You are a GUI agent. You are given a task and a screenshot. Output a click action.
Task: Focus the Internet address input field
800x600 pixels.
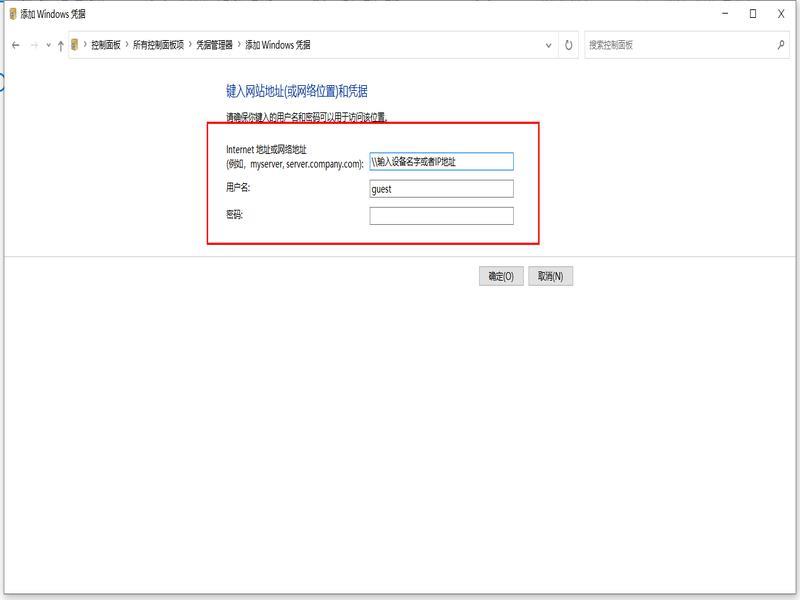click(x=441, y=161)
